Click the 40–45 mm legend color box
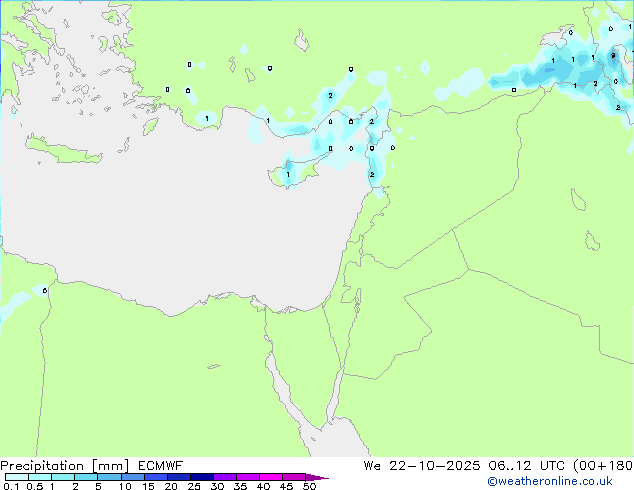 tap(271, 477)
